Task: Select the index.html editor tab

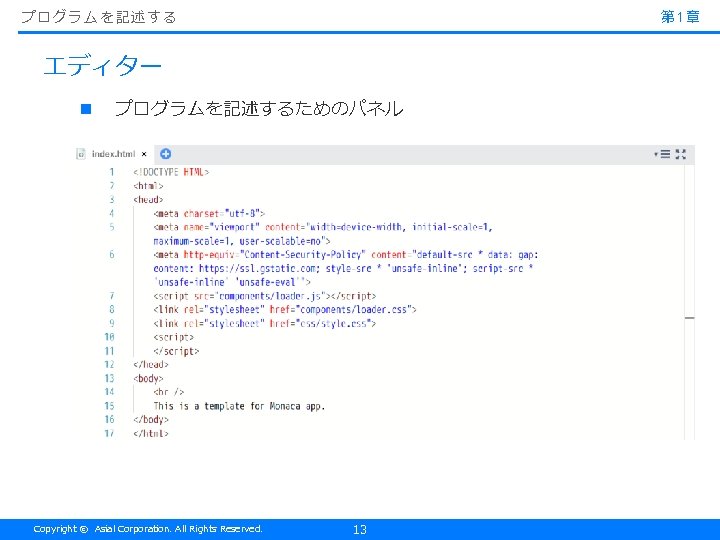Action: (113, 154)
